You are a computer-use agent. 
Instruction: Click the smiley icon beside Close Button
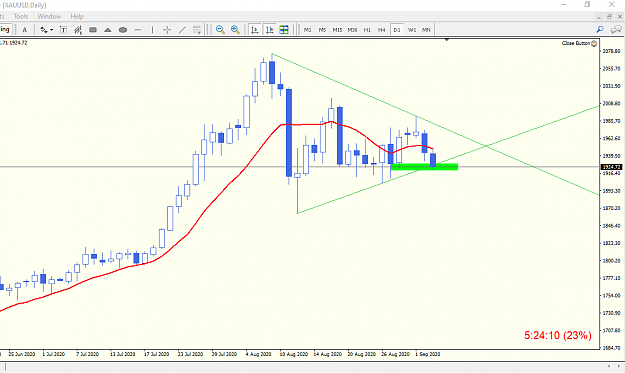click(594, 43)
